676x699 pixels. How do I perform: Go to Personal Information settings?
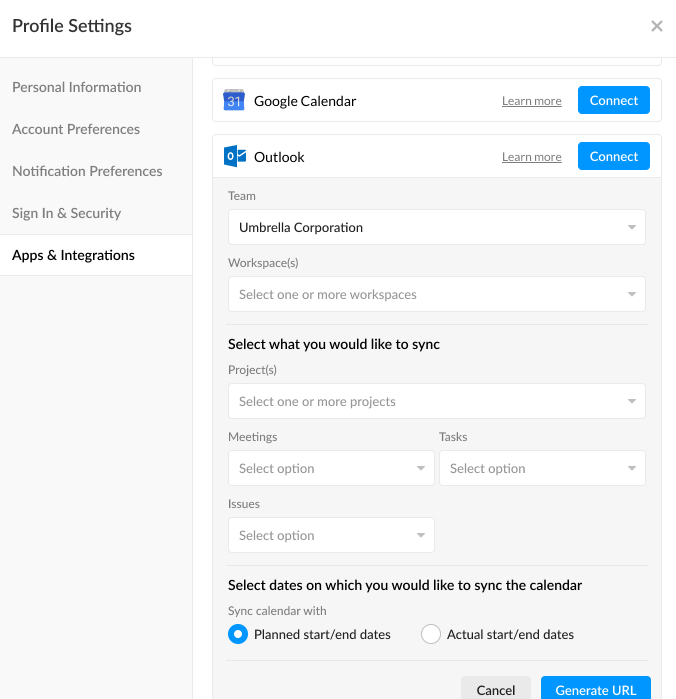pyautogui.click(x=77, y=87)
